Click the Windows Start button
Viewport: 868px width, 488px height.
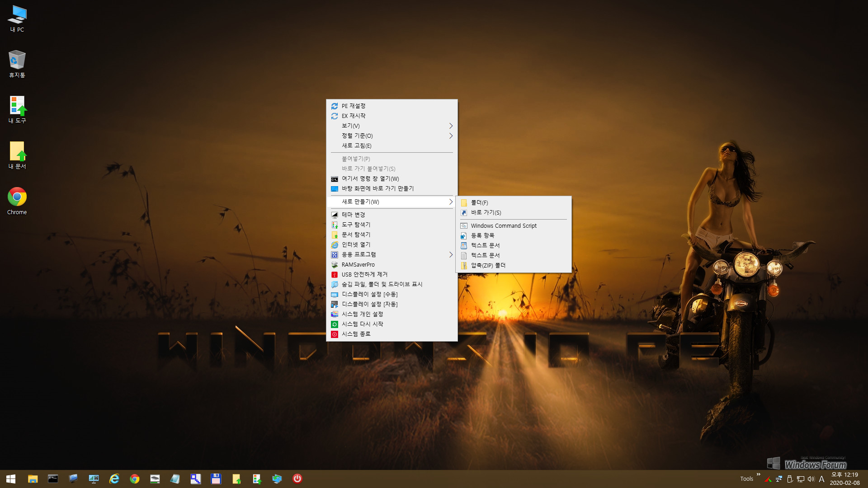click(x=11, y=479)
